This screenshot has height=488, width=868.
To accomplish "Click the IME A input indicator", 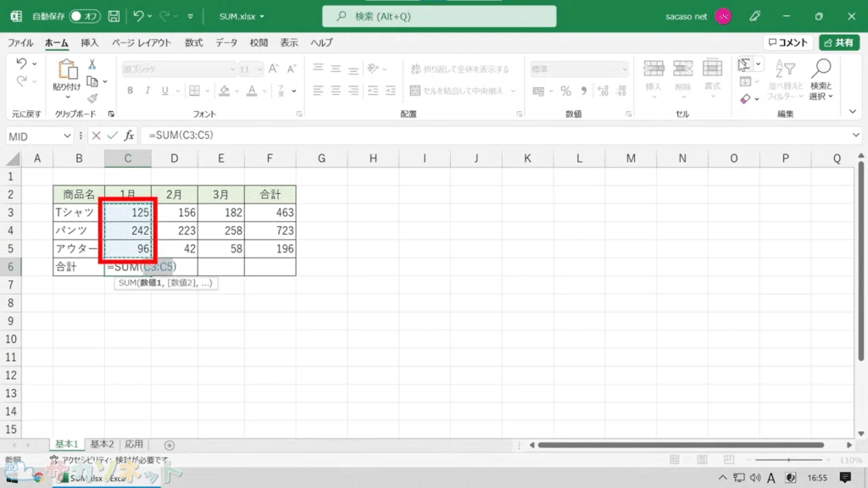I will [771, 478].
